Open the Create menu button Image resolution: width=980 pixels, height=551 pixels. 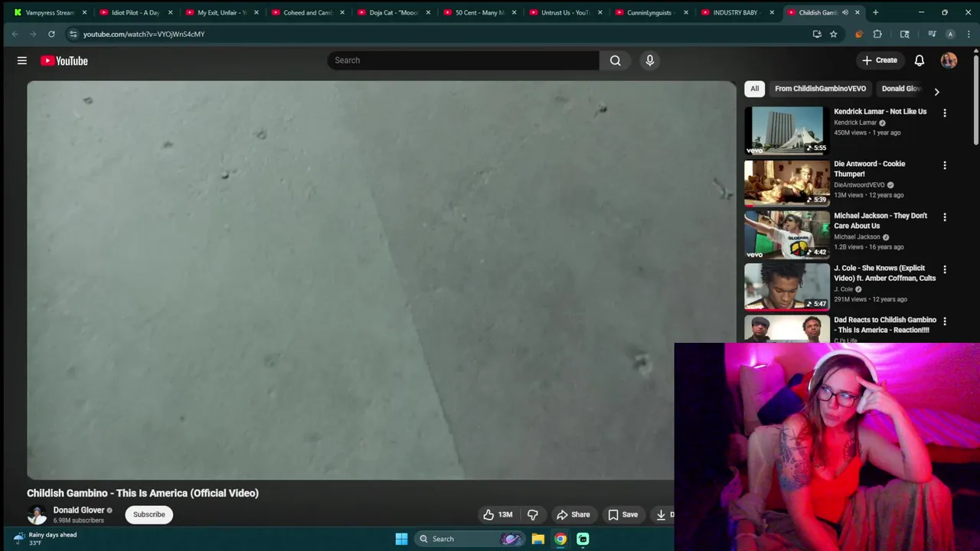pyautogui.click(x=879, y=60)
